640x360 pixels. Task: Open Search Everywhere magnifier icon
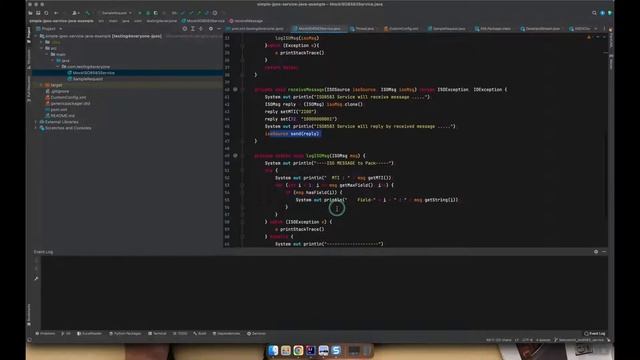[594, 13]
